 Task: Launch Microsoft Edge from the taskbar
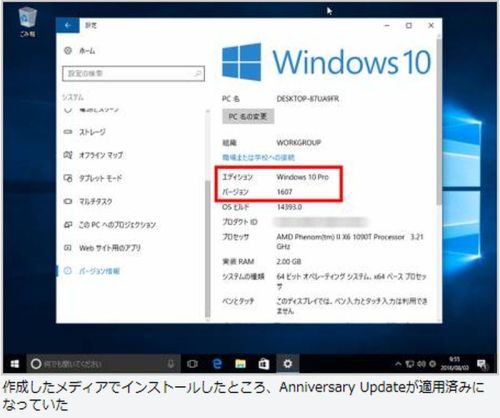tap(217, 364)
